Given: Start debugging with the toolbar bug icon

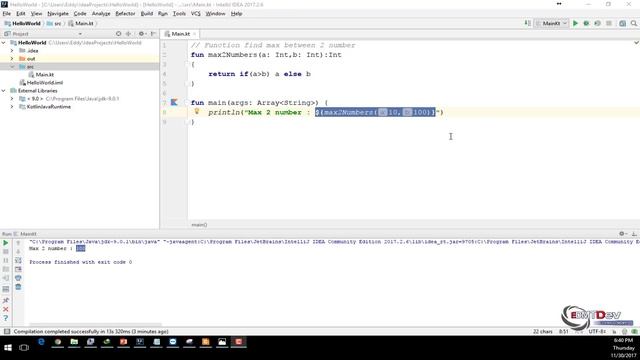Looking at the screenshot, I should 586,23.
